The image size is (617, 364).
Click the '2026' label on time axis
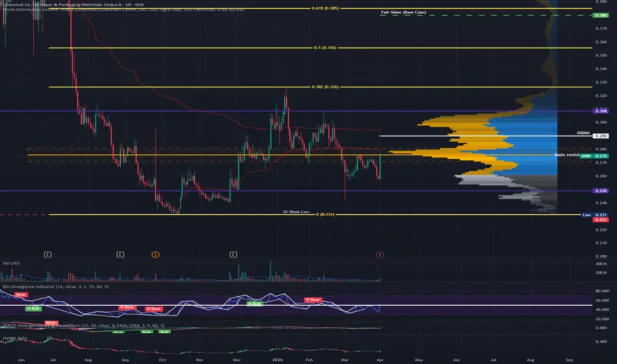click(277, 359)
